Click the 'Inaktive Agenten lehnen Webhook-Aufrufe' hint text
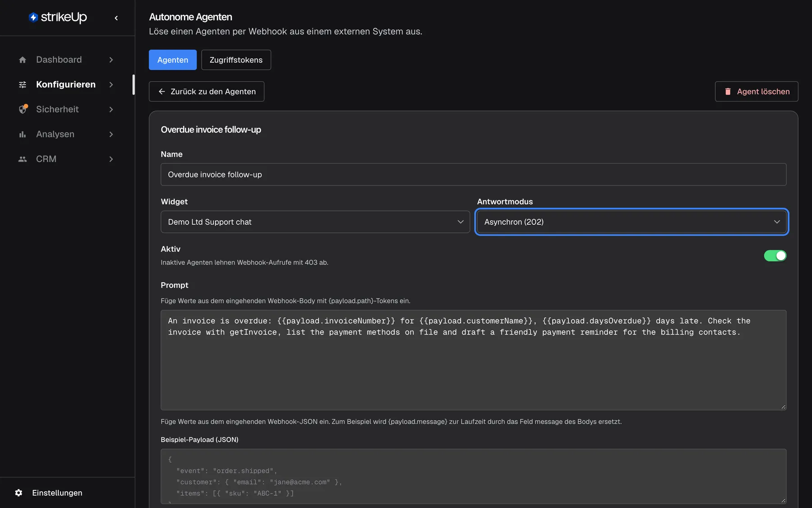Image resolution: width=812 pixels, height=508 pixels. pyautogui.click(x=245, y=262)
